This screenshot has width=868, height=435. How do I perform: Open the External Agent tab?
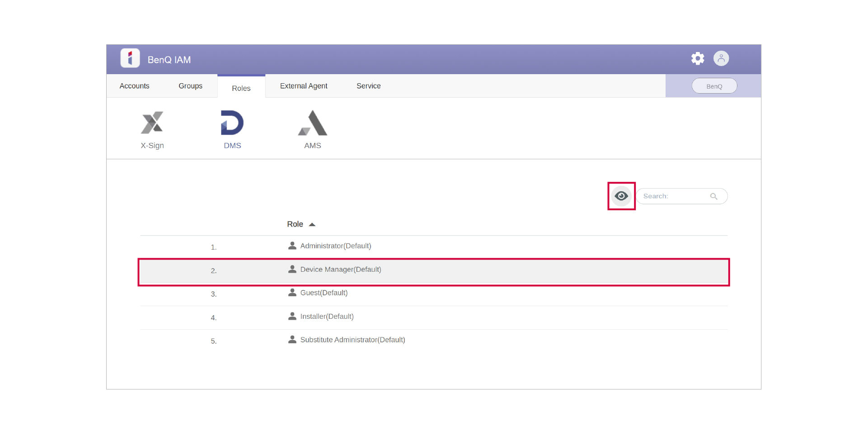(304, 86)
